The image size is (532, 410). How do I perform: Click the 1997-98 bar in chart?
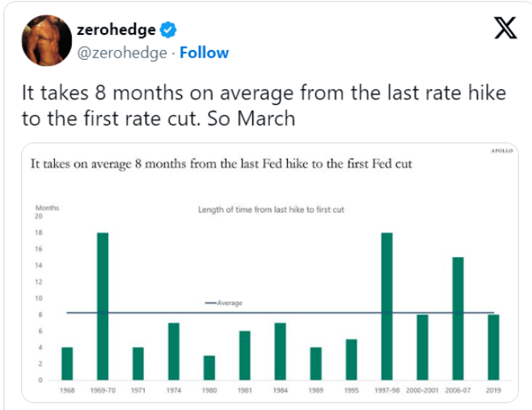[386, 306]
